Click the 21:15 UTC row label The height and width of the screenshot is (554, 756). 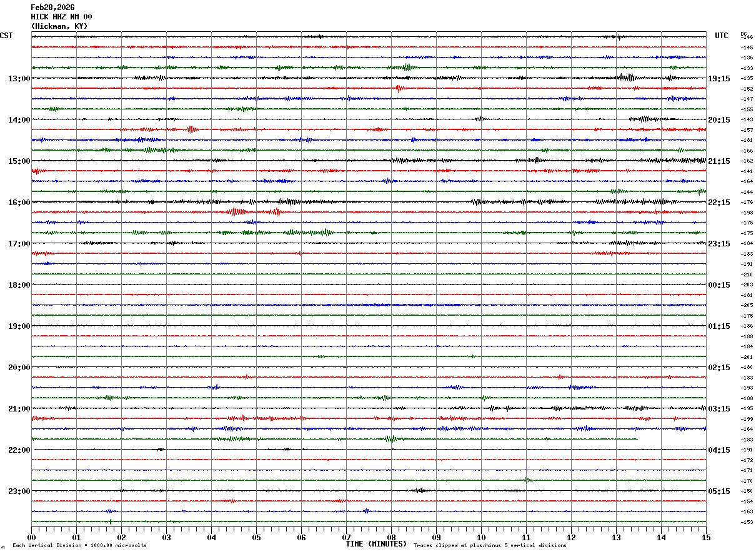click(x=719, y=161)
